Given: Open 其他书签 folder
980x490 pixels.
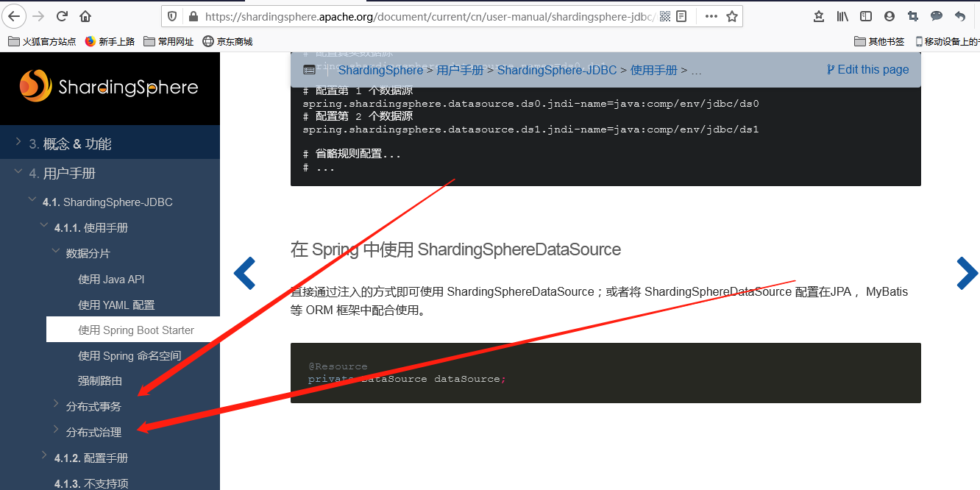Looking at the screenshot, I should coord(880,42).
